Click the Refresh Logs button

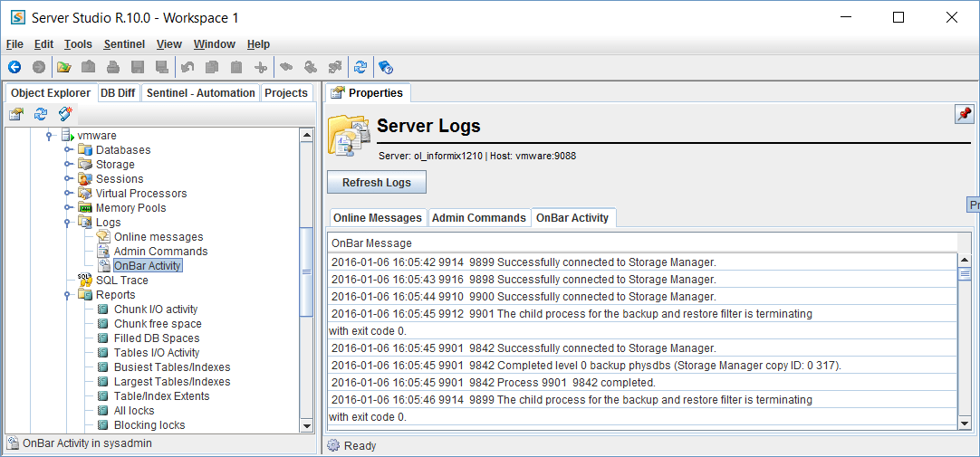tap(376, 183)
